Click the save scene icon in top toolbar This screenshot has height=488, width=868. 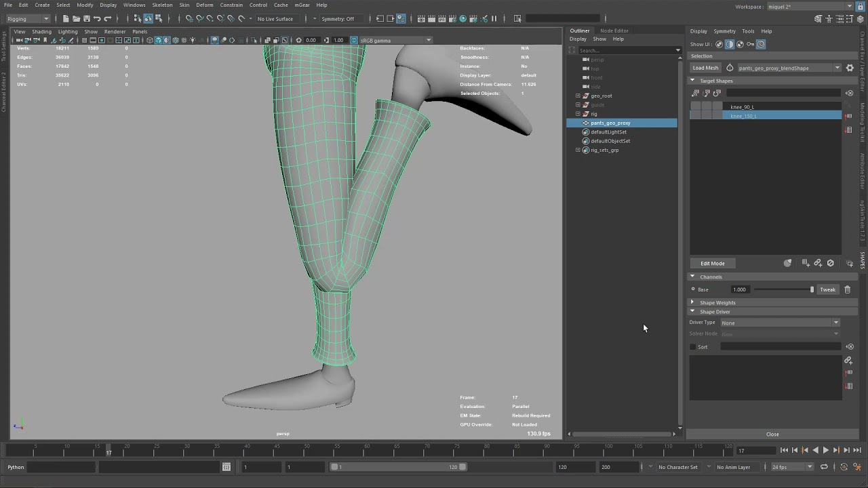(86, 19)
